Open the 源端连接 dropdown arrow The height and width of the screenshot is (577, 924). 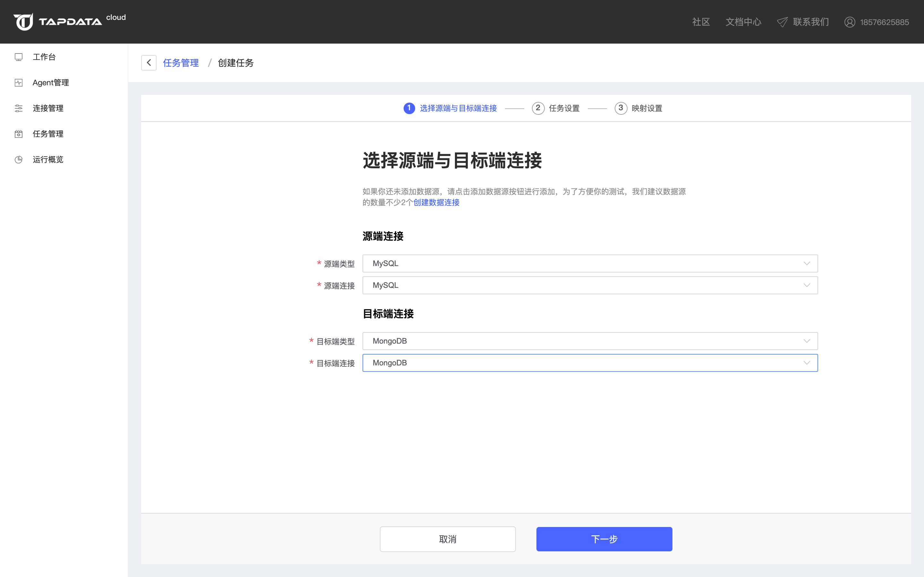point(806,285)
